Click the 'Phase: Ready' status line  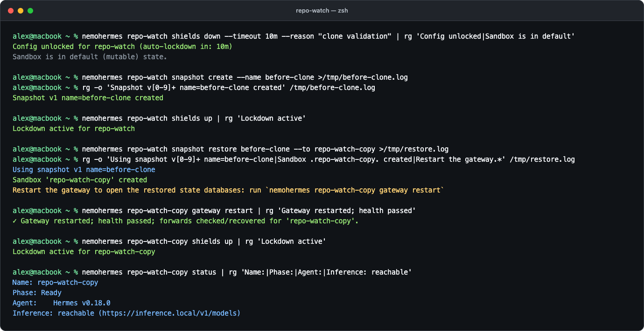point(37,293)
